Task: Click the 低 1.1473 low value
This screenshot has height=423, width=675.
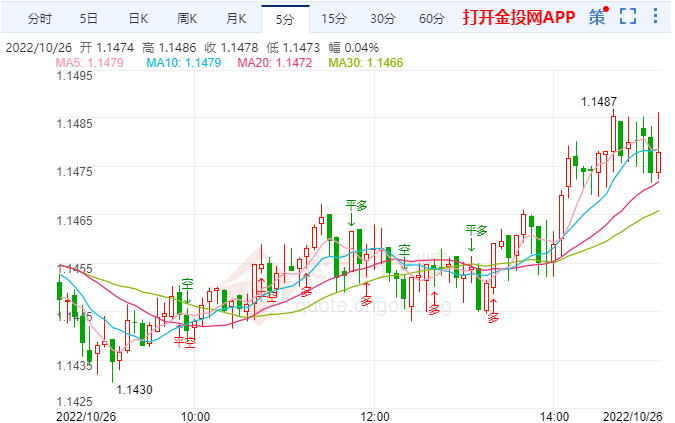Action: point(293,47)
